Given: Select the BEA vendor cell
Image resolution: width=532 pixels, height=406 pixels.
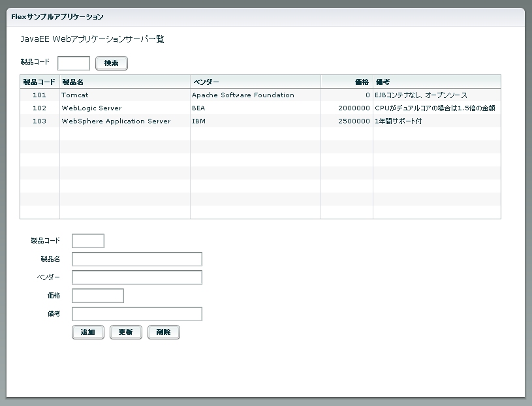Looking at the screenshot, I should [x=255, y=108].
